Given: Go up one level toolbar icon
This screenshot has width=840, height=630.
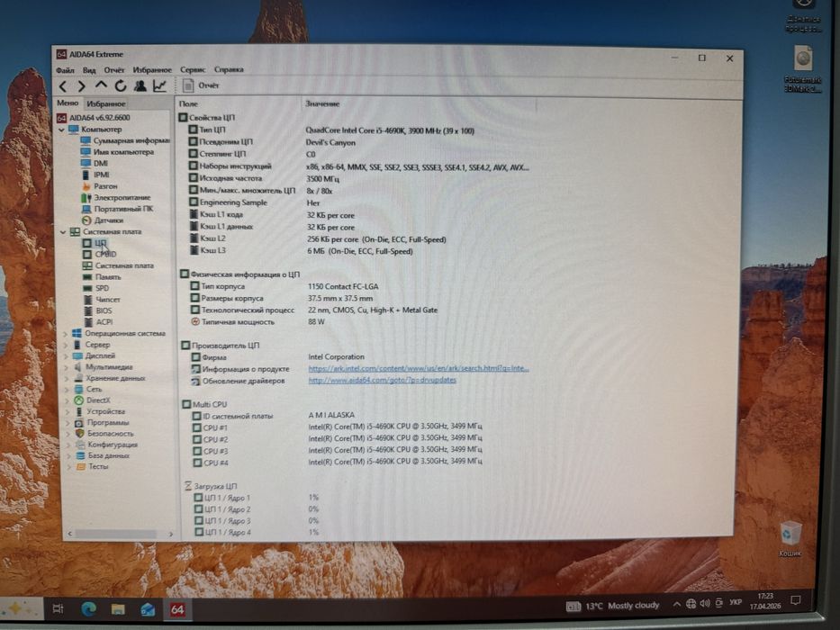Looking at the screenshot, I should click(101, 85).
